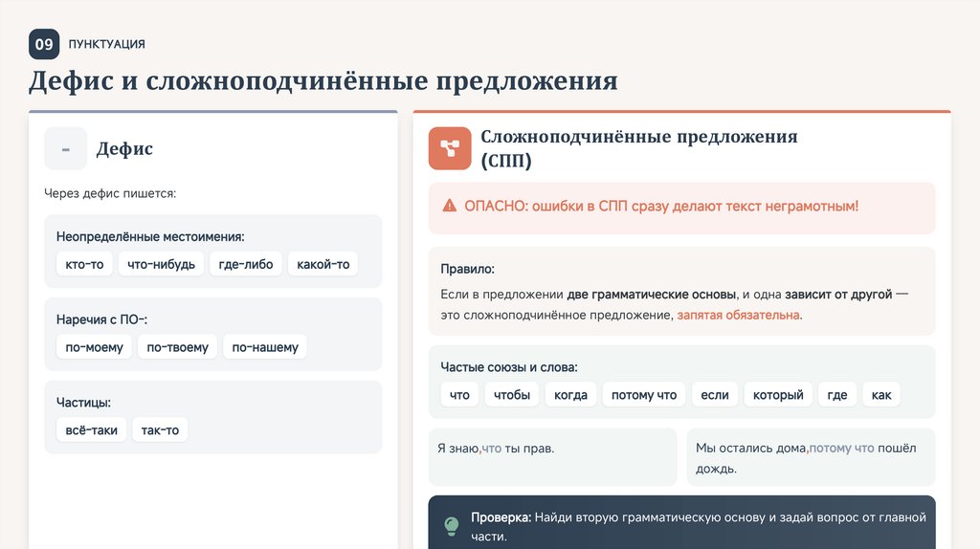
Task: Click the ОПАСНО warning text
Action: point(661,206)
